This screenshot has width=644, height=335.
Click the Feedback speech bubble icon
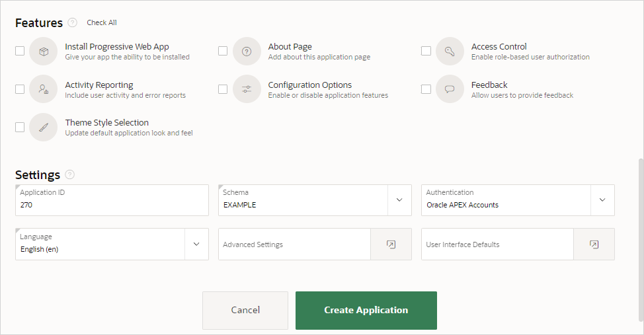point(450,89)
